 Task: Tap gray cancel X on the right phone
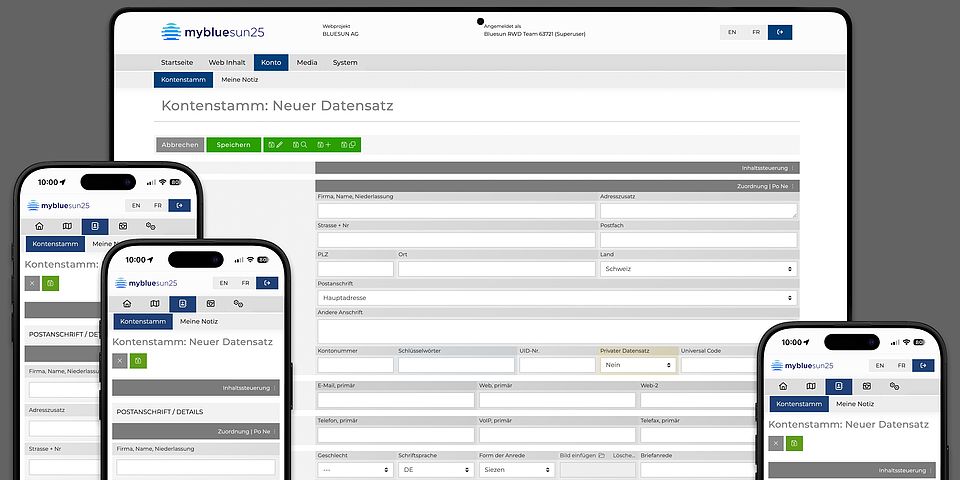[776, 443]
